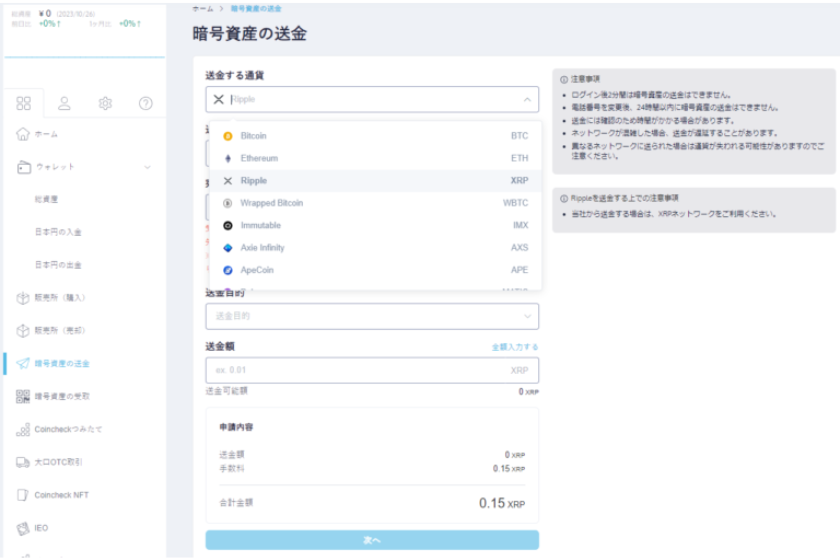Select Ripple XRP from currency list

click(x=376, y=181)
